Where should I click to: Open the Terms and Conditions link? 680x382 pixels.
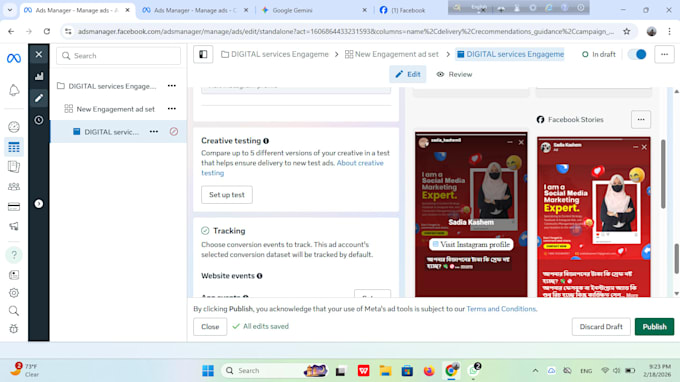tap(501, 309)
